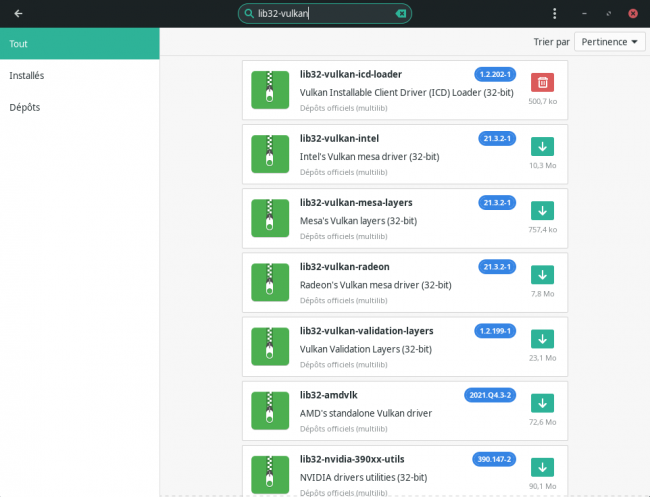The image size is (650, 497).
Task: Click lib32-vulkan-intel version badge 21.3.2-1
Action: click(497, 138)
